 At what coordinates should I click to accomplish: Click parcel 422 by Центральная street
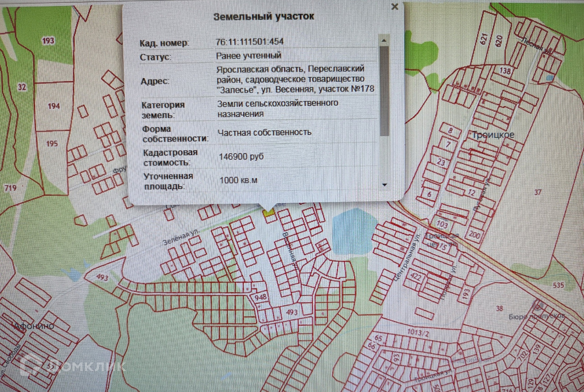[x=415, y=277]
